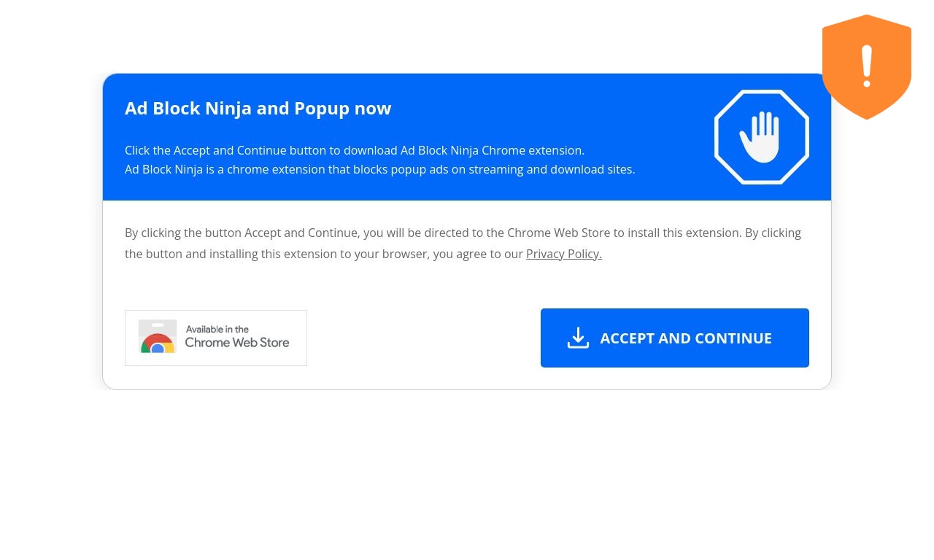Click the "Ad Block Ninja and Popup now" heading
This screenshot has width=934, height=560.
tap(258, 108)
